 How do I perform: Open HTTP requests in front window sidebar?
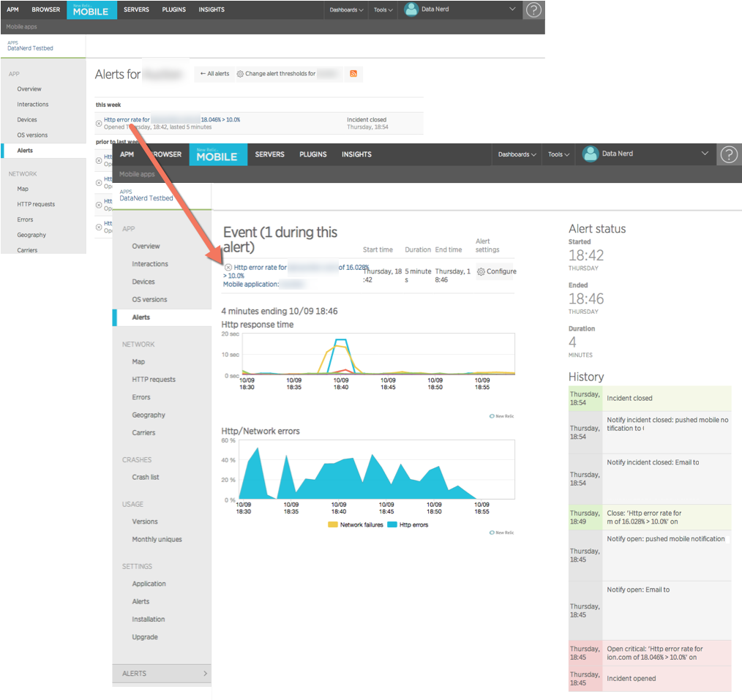pos(154,380)
